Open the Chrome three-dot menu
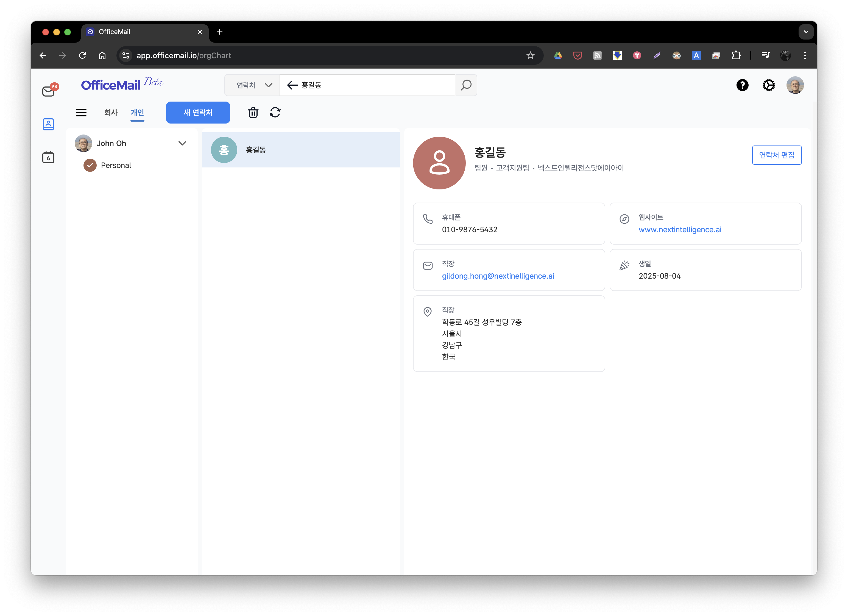 805,56
